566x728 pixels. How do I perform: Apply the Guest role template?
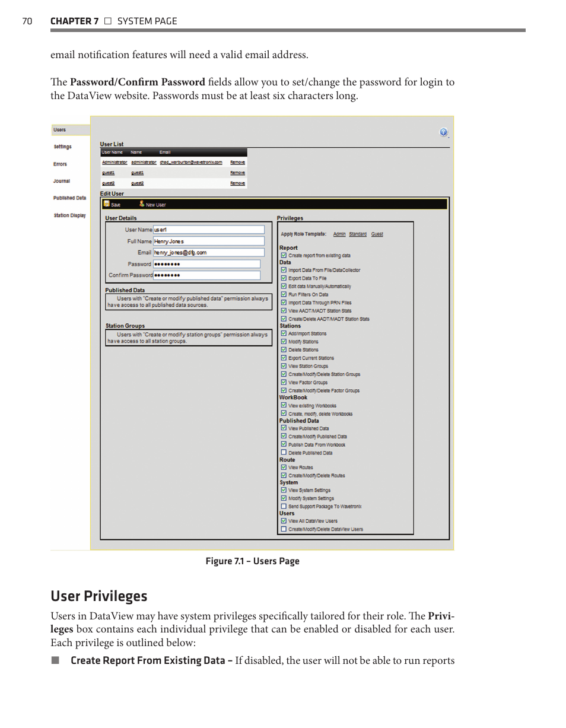point(377,235)
